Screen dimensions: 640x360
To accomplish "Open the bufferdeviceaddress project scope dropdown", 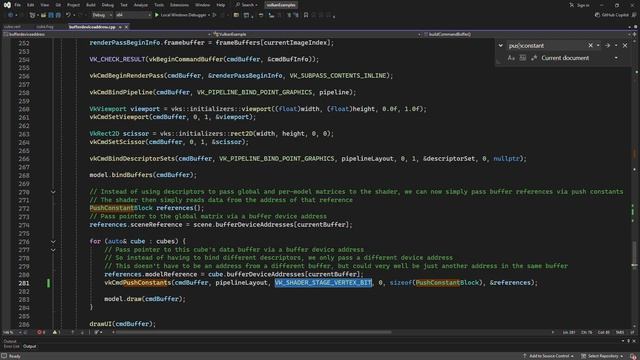I will 107,34.
